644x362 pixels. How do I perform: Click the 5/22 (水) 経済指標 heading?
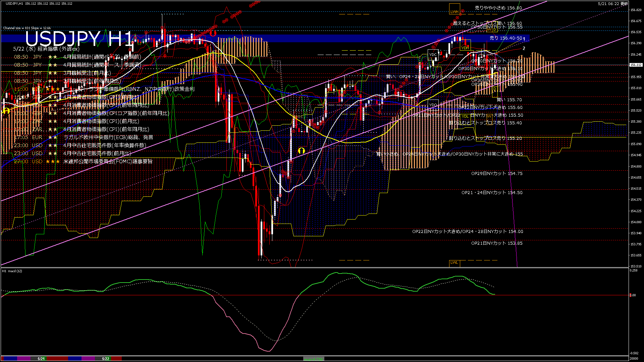[46, 49]
